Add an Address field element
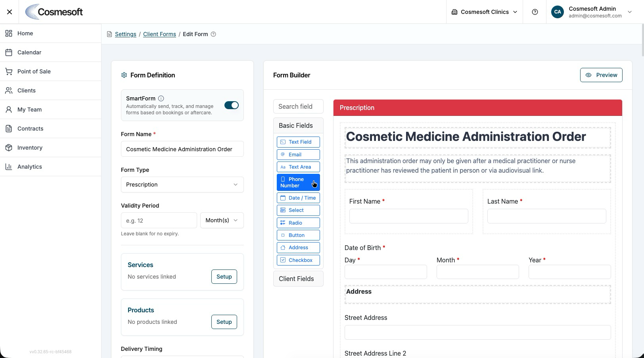The image size is (644, 358). [x=298, y=248]
